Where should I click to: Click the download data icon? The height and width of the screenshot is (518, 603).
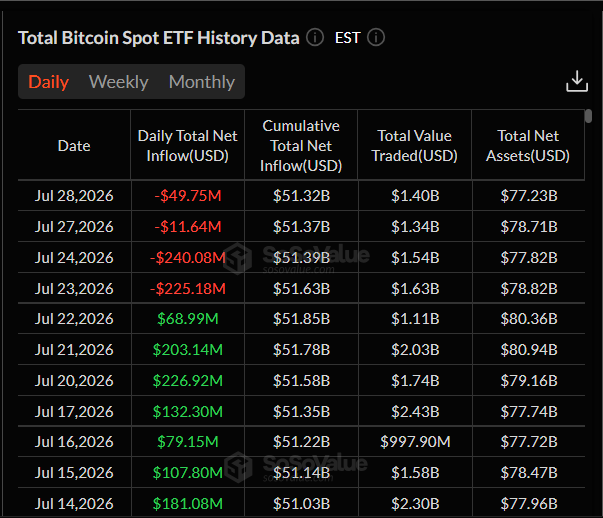577,81
